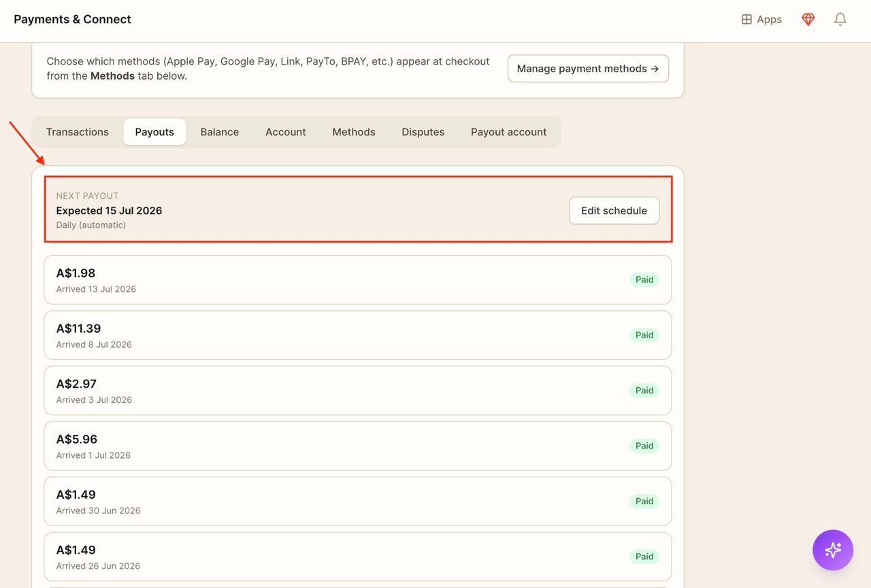Click the Arrived 8 Jul 2026 date
Image resolution: width=871 pixels, height=588 pixels.
point(94,344)
